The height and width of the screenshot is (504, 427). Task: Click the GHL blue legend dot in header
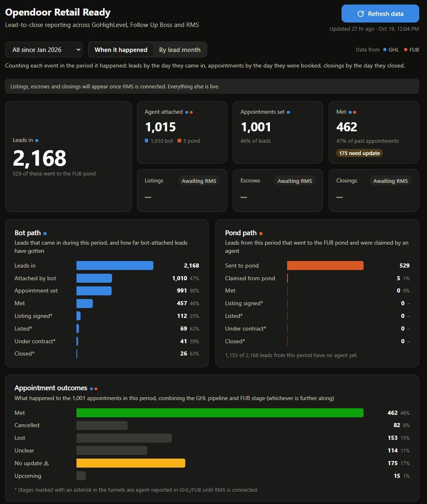tap(385, 49)
